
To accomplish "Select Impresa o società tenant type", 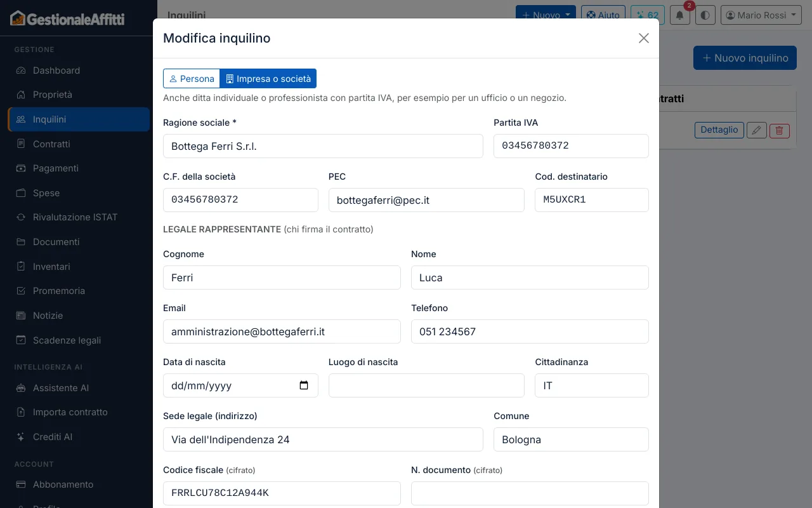I will coord(268,79).
